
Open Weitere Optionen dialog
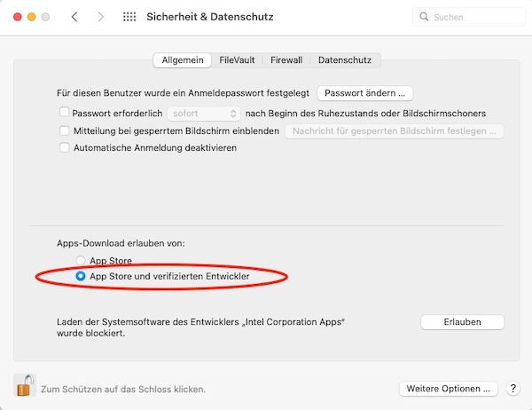click(447, 389)
